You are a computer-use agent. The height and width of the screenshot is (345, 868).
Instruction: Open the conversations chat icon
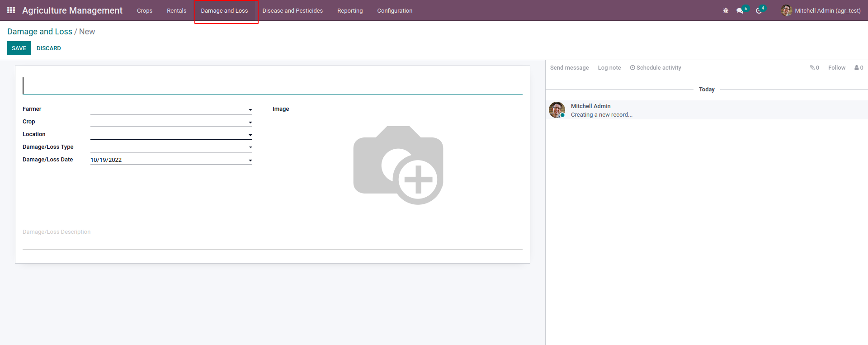point(740,10)
